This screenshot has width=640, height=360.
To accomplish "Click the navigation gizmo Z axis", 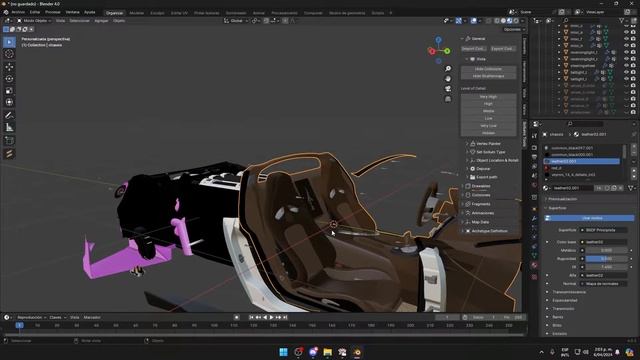I will pyautogui.click(x=438, y=40).
